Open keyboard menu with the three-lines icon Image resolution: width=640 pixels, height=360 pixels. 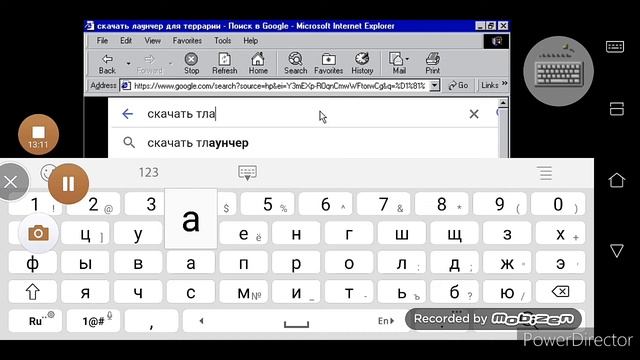coord(545,173)
